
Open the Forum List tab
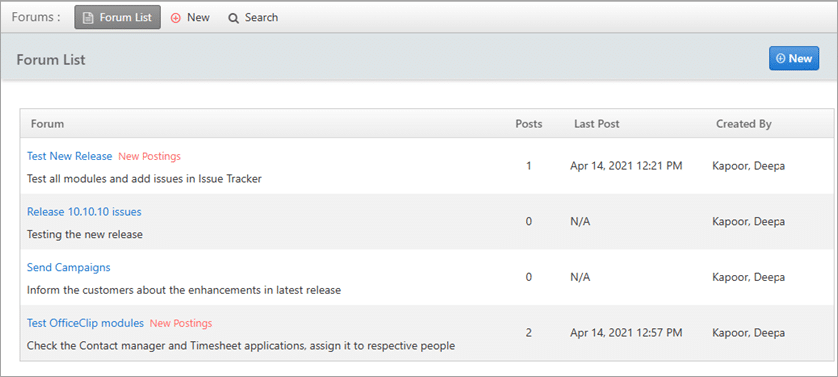pyautogui.click(x=118, y=17)
